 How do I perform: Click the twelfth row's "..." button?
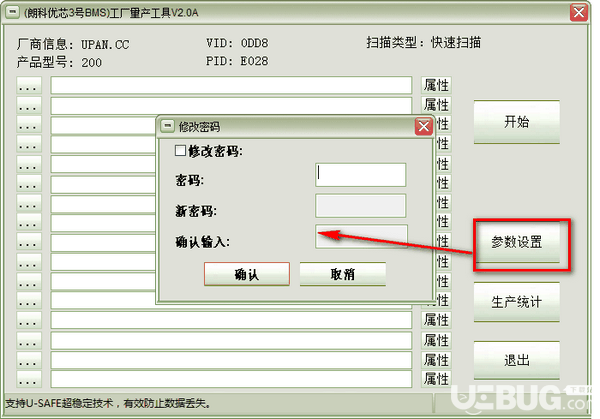tap(29, 301)
